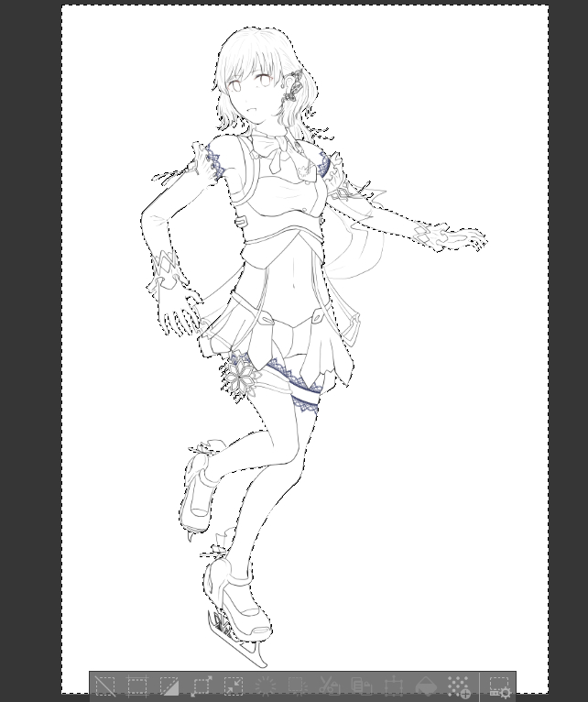This screenshot has width=588, height=702.
Task: Click the Clear selection contents icon
Action: [266, 686]
